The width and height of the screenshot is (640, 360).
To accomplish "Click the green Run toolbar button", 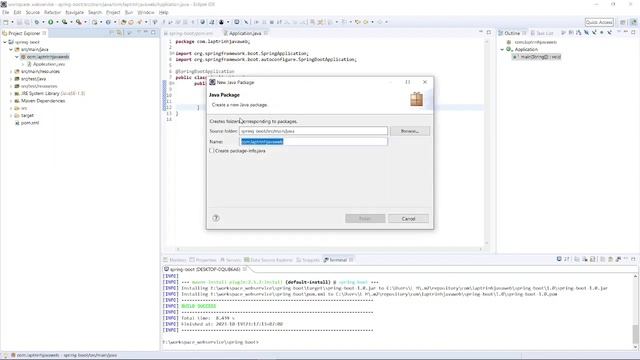I will click(x=51, y=22).
